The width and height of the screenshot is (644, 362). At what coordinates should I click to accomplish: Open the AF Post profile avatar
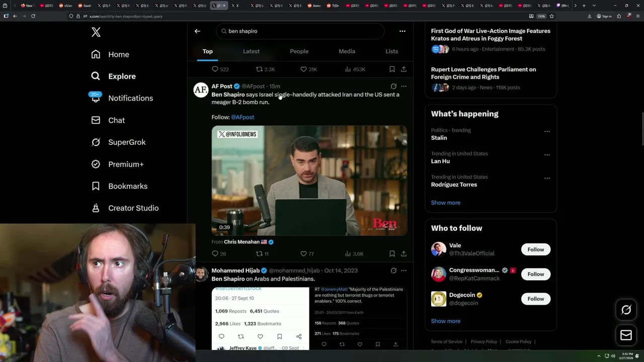(201, 90)
